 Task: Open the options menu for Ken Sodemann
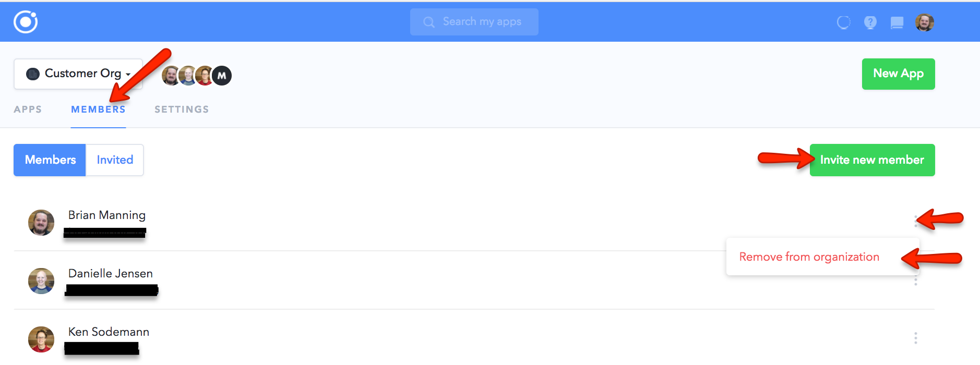[x=915, y=338]
